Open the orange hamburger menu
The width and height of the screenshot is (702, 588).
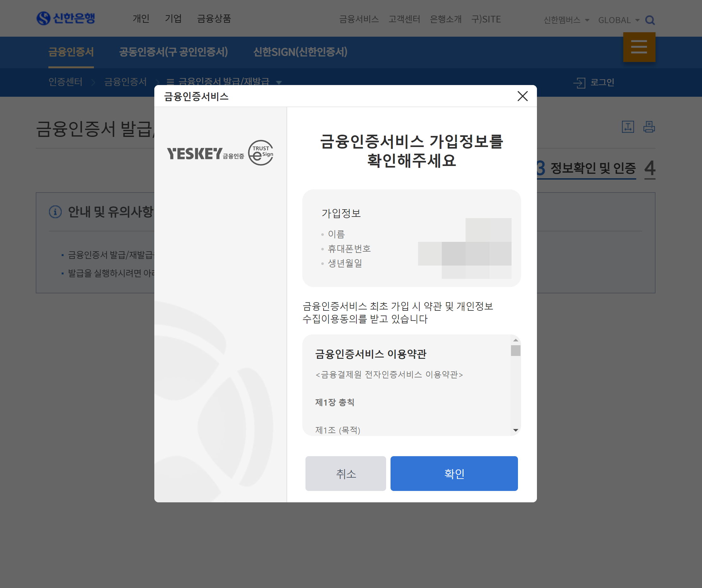[x=639, y=47]
